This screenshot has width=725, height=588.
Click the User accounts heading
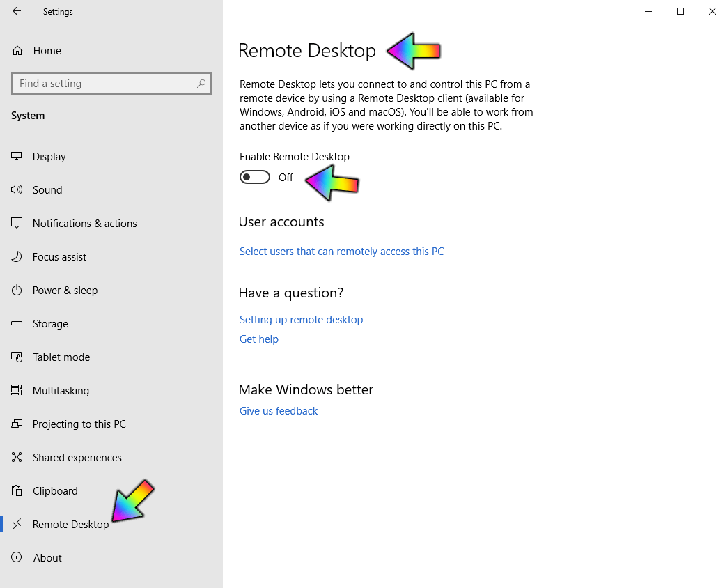coord(281,222)
